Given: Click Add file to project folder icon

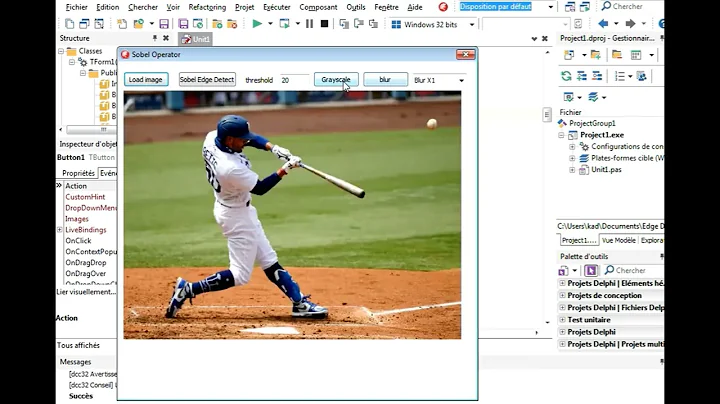Looking at the screenshot, I should (217, 24).
